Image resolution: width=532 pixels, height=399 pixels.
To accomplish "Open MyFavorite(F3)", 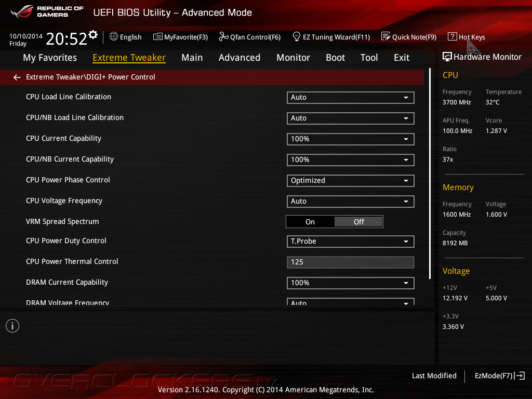I will point(180,37).
